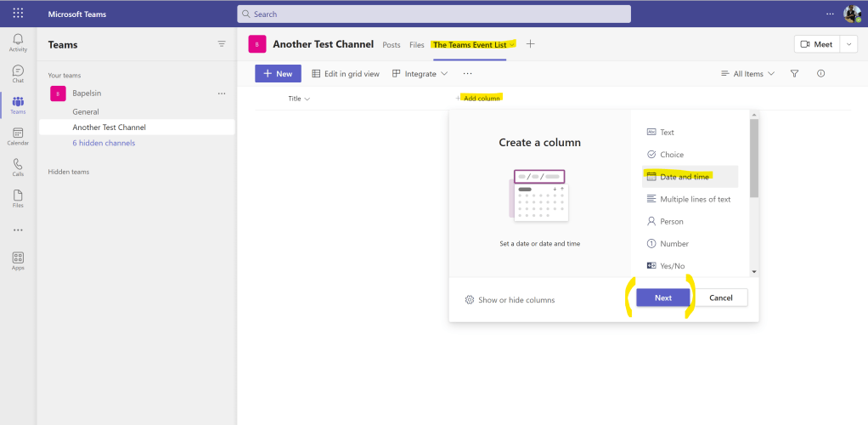Click the filter icon beside All Items

pos(794,74)
